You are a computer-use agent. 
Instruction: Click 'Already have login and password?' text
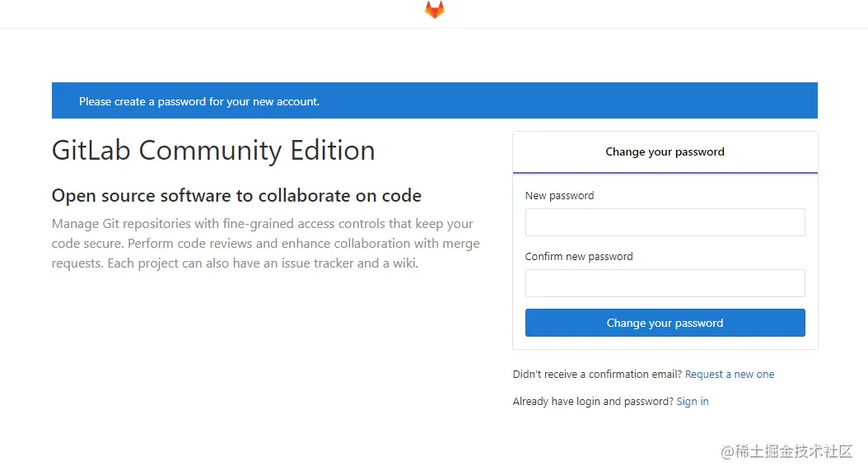(593, 402)
